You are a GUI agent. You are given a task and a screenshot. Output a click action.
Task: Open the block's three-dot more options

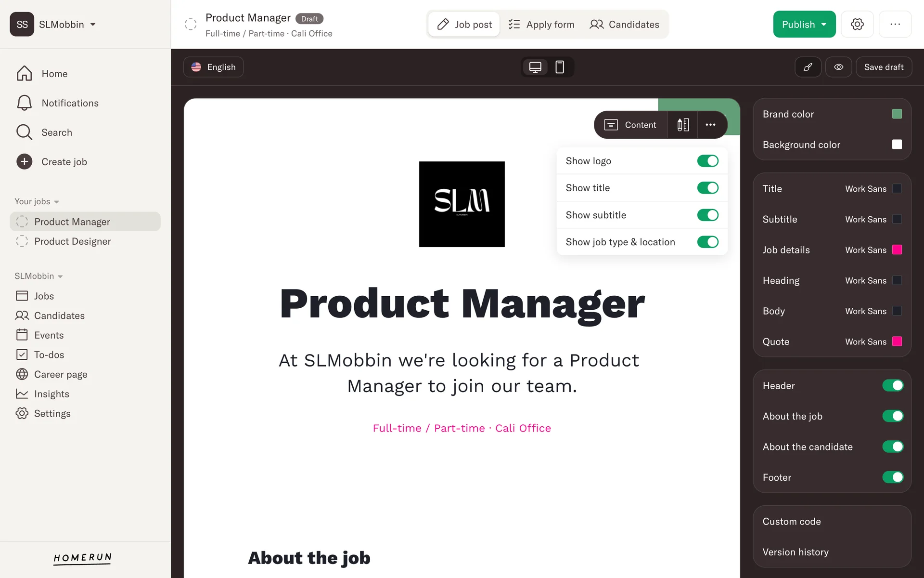point(710,125)
